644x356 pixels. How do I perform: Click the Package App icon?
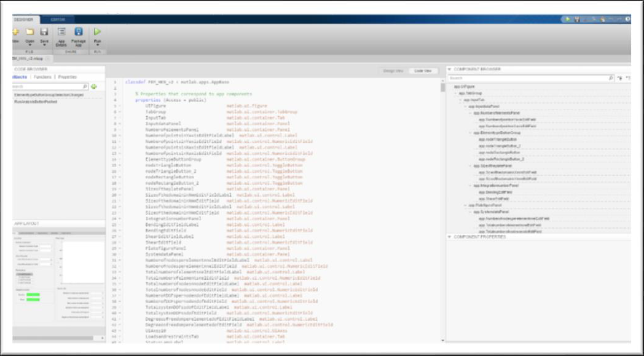pyautogui.click(x=79, y=32)
